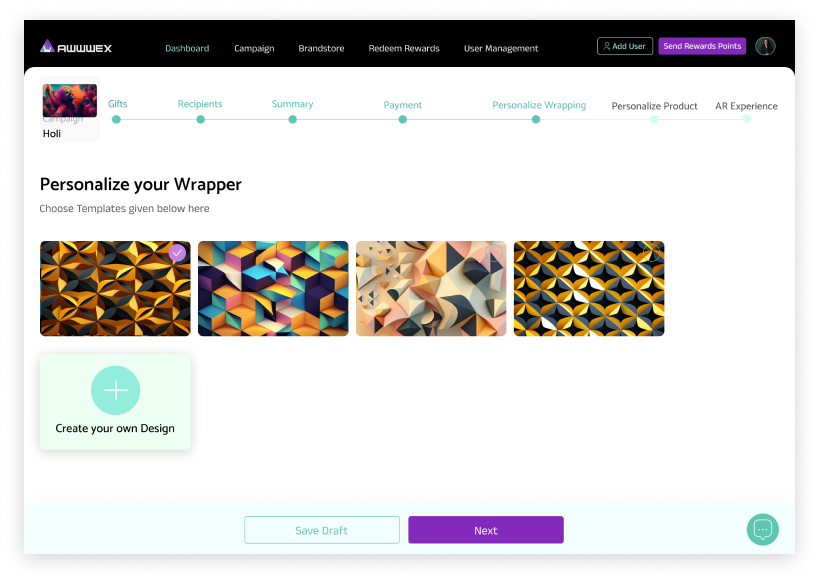
Task: Open the chat support bubble icon
Action: [x=763, y=529]
